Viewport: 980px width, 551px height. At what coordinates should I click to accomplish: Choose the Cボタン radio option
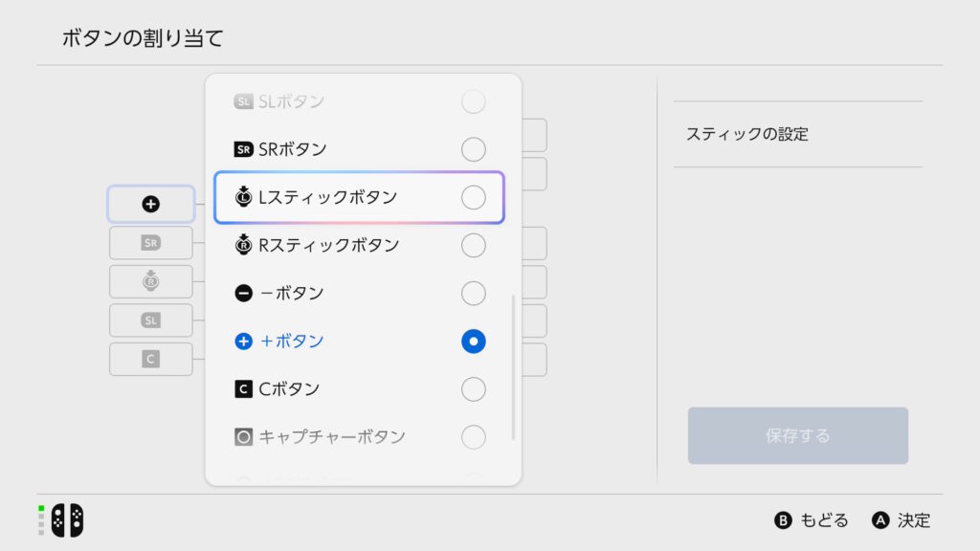474,389
